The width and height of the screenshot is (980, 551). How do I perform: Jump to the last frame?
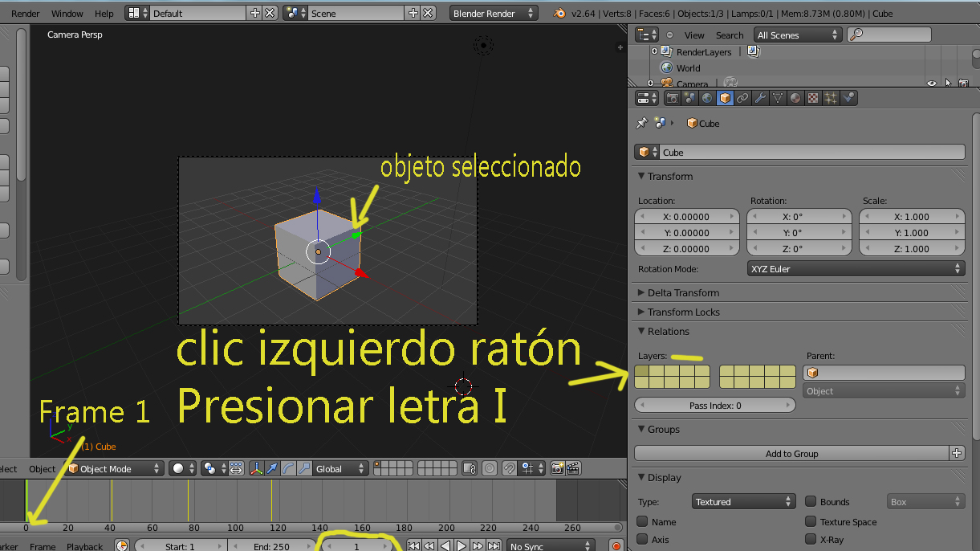(x=494, y=546)
